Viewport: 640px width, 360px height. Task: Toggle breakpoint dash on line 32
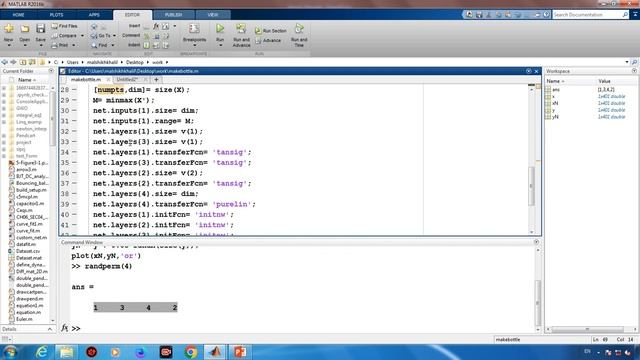click(74, 131)
